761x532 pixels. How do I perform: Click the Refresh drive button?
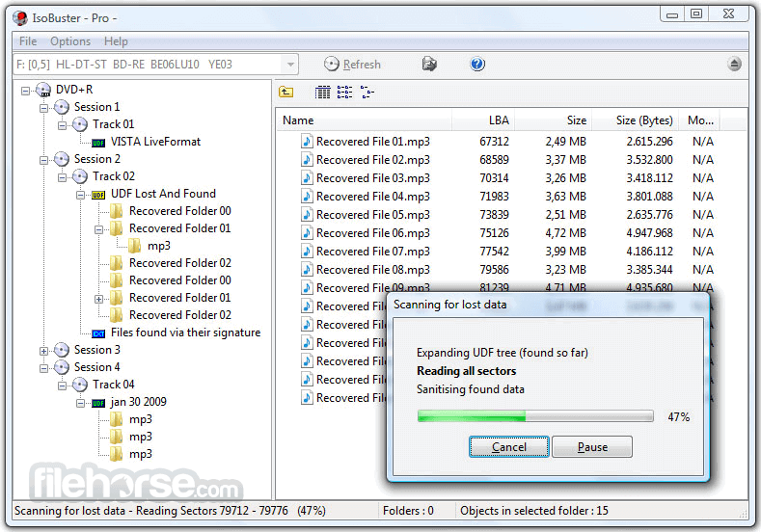click(x=352, y=65)
